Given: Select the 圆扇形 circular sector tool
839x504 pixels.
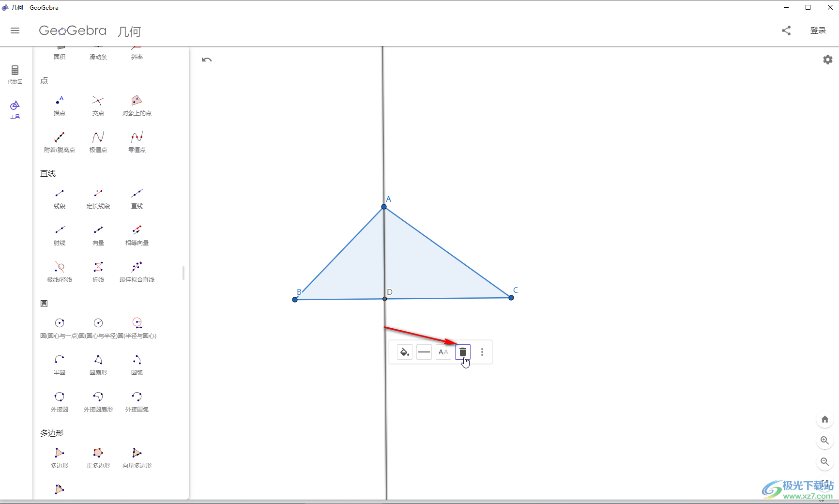Looking at the screenshot, I should [x=98, y=365].
